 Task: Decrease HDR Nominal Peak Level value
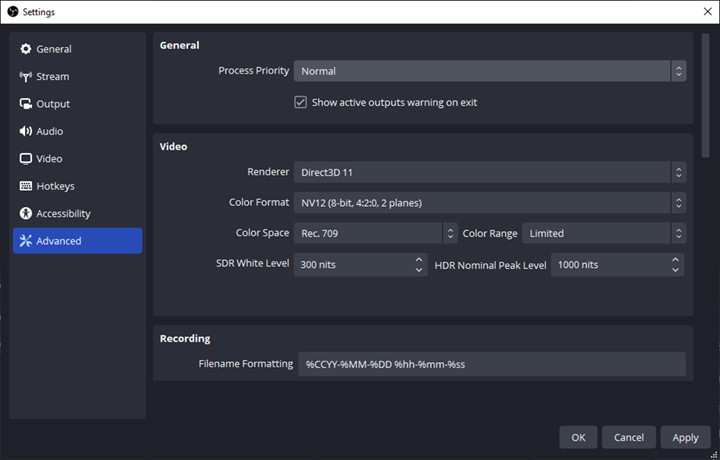point(677,270)
